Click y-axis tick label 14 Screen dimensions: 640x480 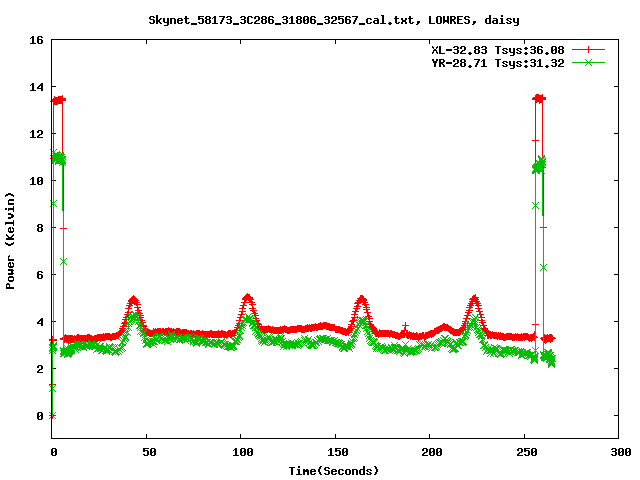pos(36,87)
